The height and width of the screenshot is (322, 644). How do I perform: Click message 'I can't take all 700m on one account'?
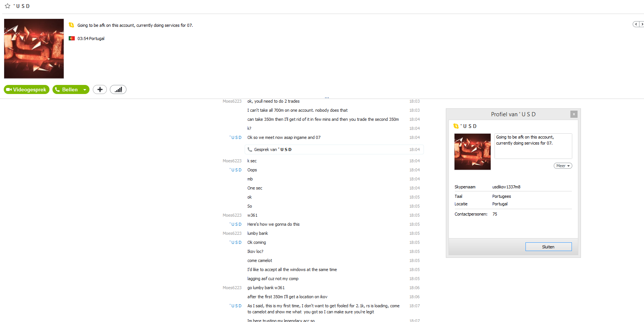tap(297, 110)
